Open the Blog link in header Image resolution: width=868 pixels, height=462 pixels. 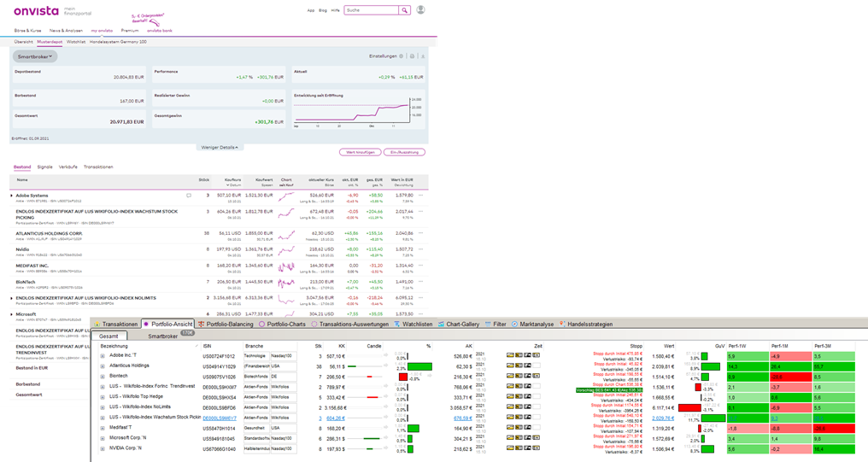pos(323,10)
